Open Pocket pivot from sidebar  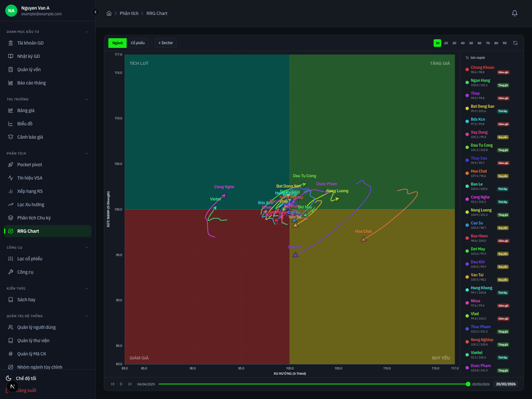click(x=30, y=165)
